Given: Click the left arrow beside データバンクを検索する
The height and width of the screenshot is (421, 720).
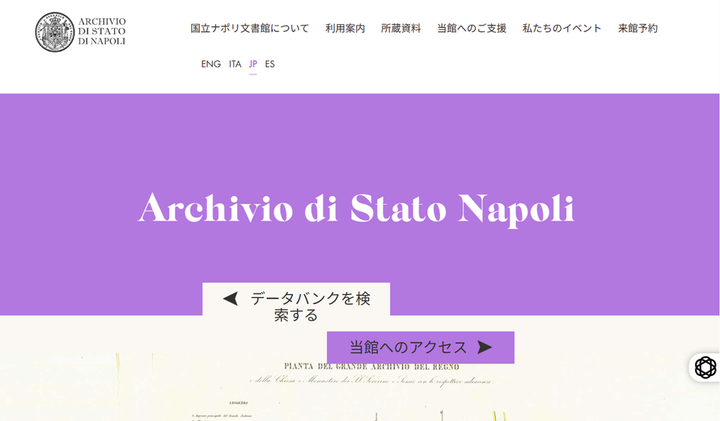Looking at the screenshot, I should [231, 299].
